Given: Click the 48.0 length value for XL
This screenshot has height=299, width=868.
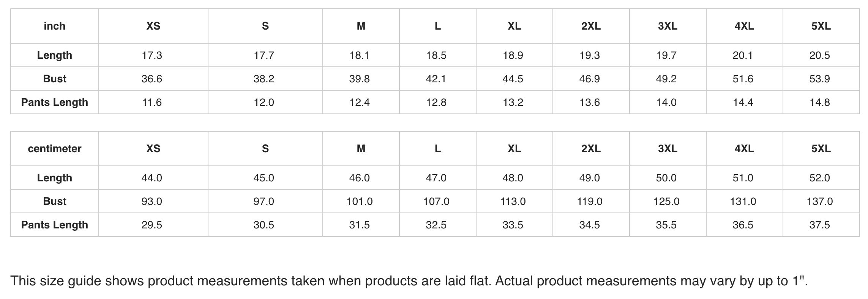Looking at the screenshot, I should coord(513,178).
